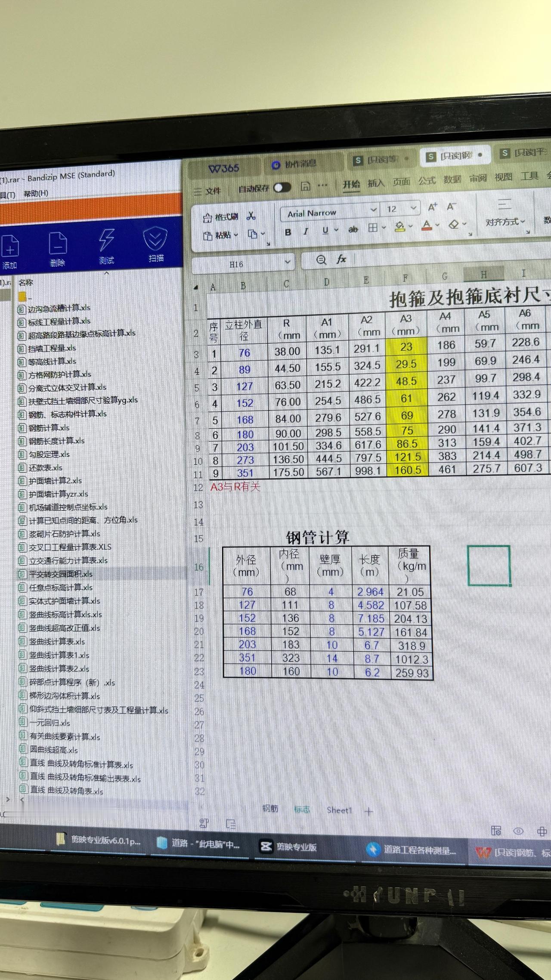Click the 对齐方式 alignment icon

505,204
